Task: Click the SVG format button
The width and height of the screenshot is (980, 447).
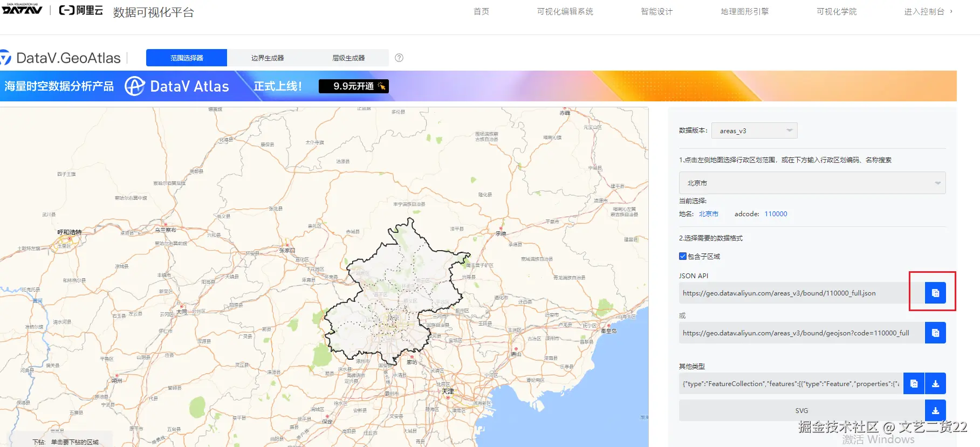Action: (801, 410)
